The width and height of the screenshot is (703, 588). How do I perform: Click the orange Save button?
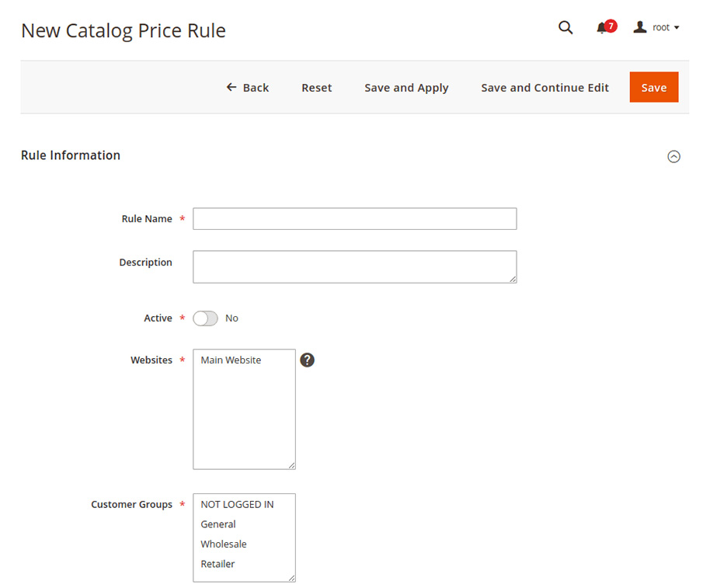pyautogui.click(x=653, y=87)
